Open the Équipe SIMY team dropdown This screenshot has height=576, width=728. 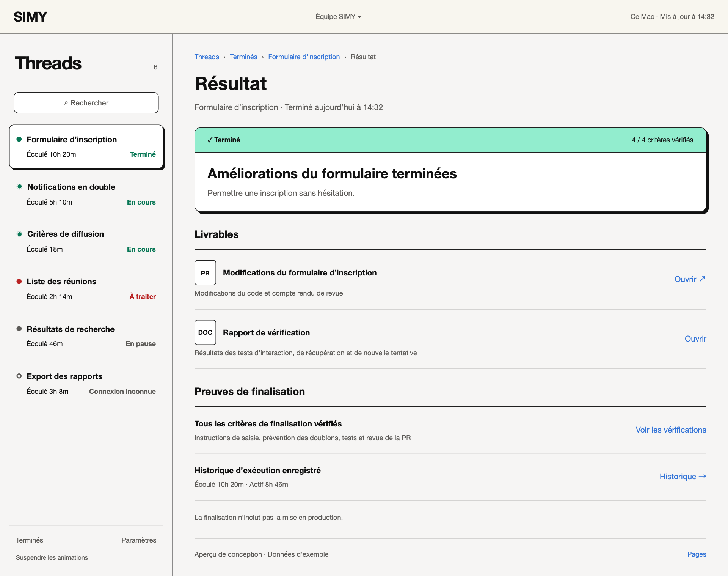pos(338,17)
